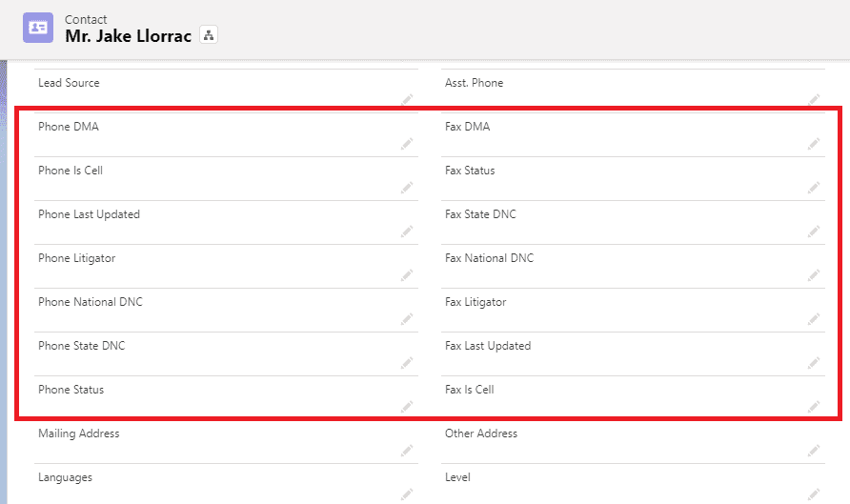The width and height of the screenshot is (850, 504).
Task: Edit the Phone Litigator field
Action: coord(407,274)
